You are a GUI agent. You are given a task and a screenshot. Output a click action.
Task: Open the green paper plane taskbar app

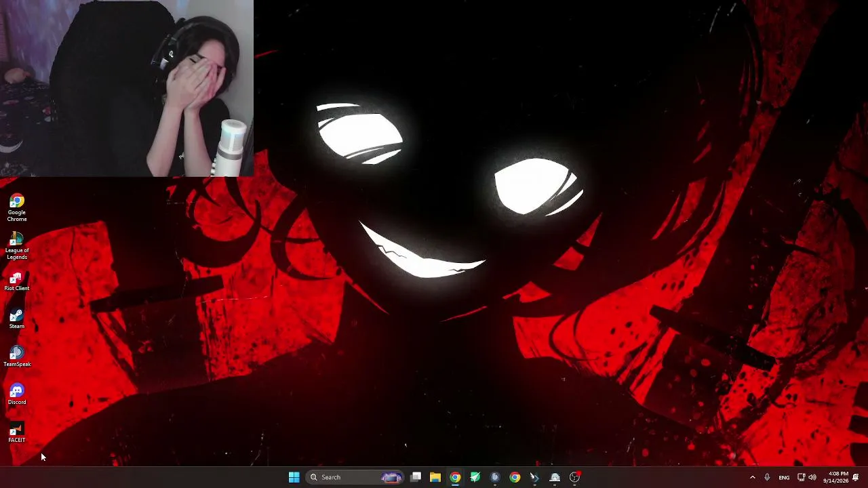475,477
